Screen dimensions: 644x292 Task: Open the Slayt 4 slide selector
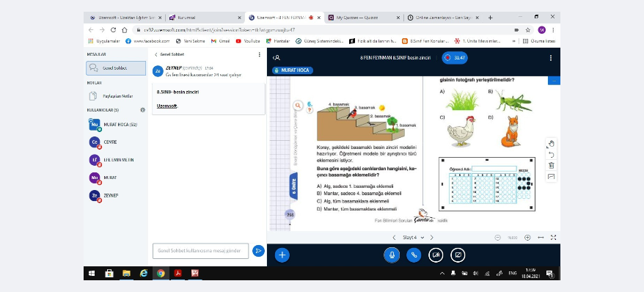click(x=413, y=238)
